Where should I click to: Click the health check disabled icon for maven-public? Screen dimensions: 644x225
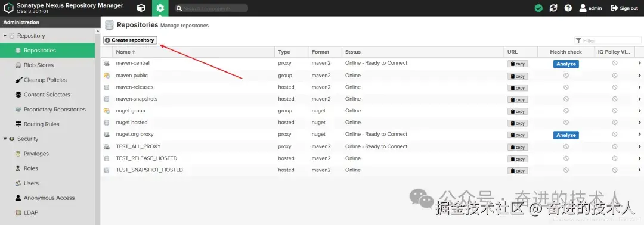pyautogui.click(x=566, y=76)
